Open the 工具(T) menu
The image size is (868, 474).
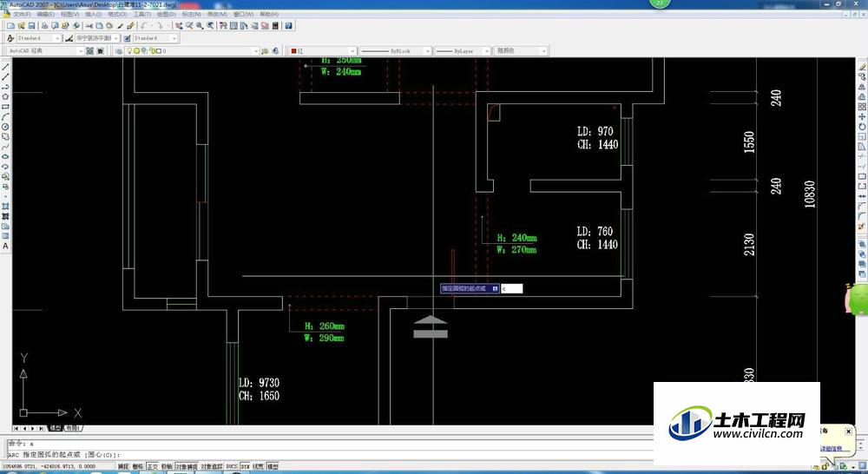pos(141,14)
